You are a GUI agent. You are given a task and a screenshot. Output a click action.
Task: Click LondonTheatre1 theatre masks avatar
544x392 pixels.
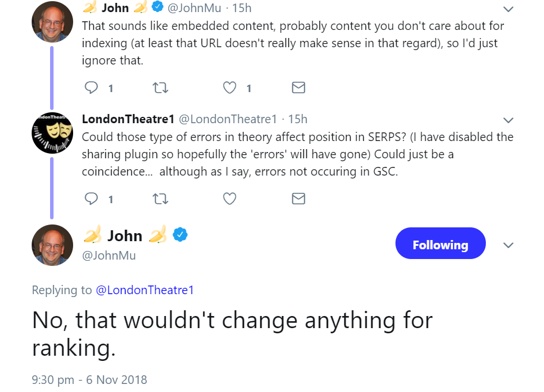[52, 133]
